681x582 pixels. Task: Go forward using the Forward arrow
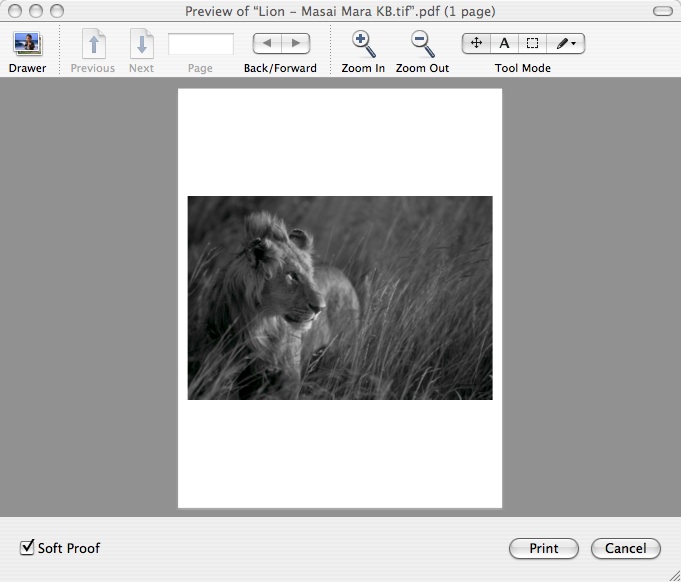[x=295, y=43]
